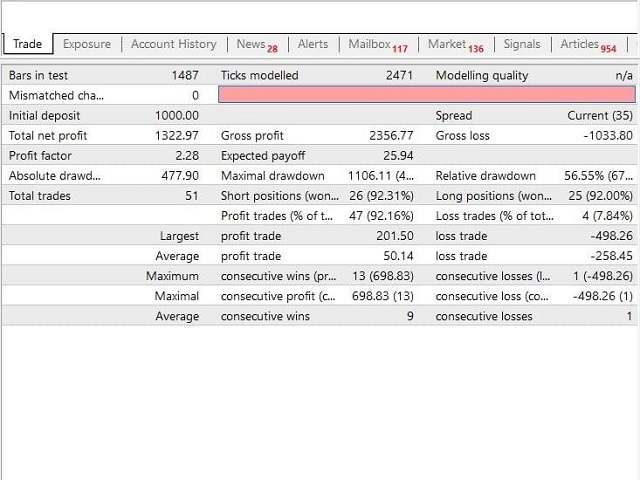Select average loss trade value -258.45

point(611,256)
